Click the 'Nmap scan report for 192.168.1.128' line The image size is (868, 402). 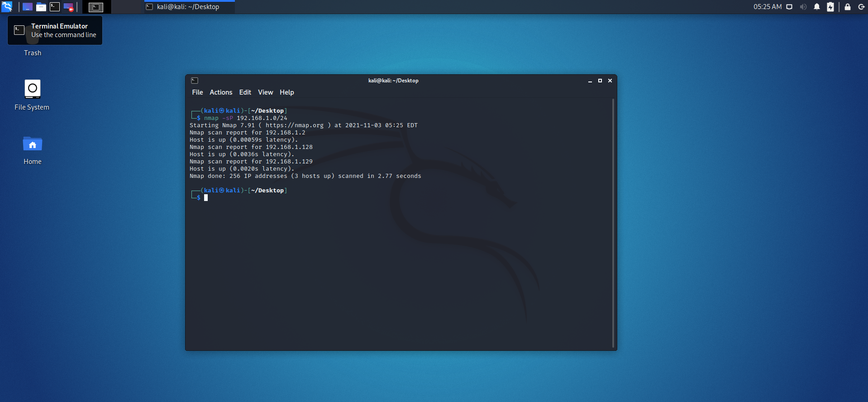251,147
